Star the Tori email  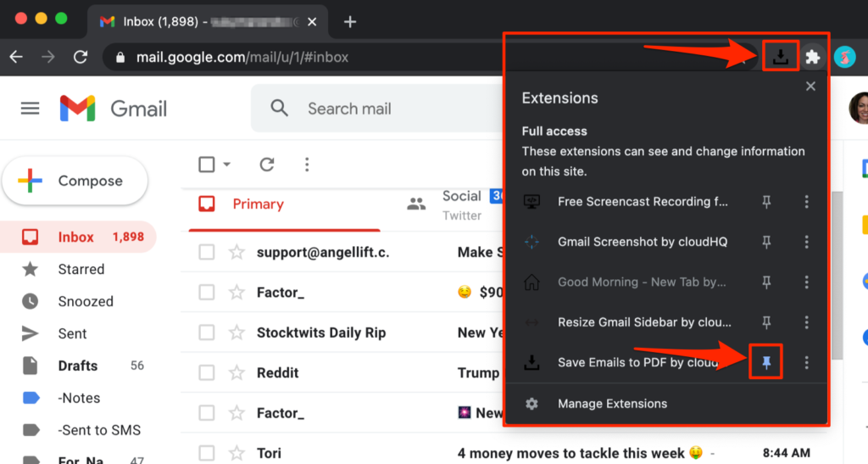pos(237,454)
